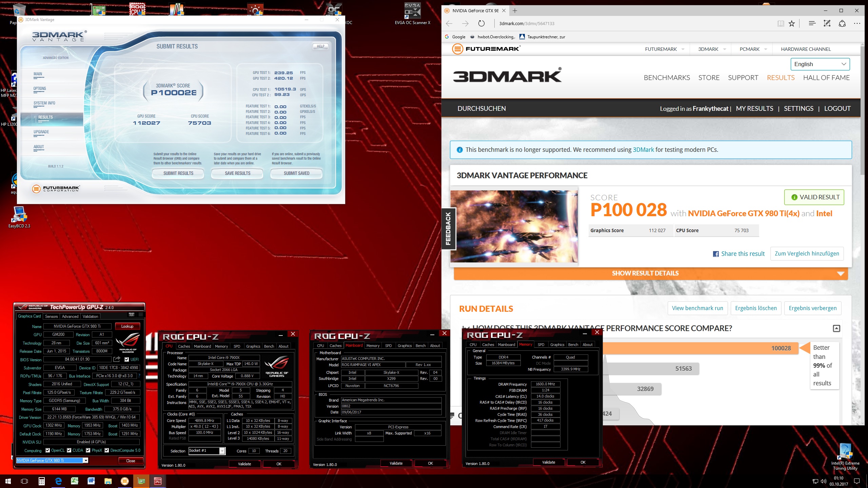Open Task View on the taskbar
Image resolution: width=868 pixels, height=488 pixels.
(24, 481)
